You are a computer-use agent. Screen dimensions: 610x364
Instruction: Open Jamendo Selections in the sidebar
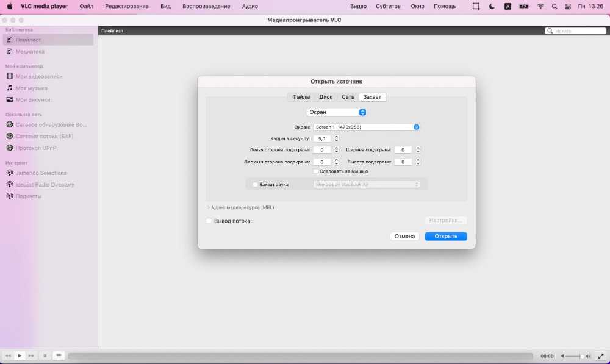[41, 173]
